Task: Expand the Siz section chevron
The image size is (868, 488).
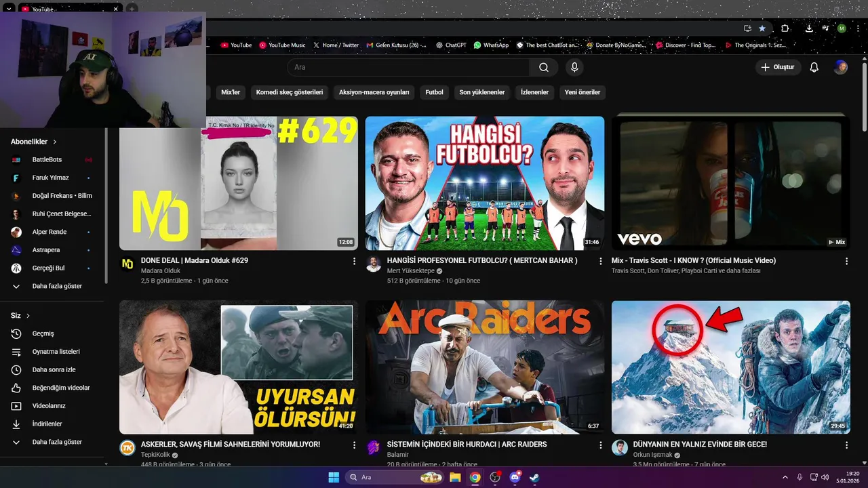Action: tap(28, 316)
